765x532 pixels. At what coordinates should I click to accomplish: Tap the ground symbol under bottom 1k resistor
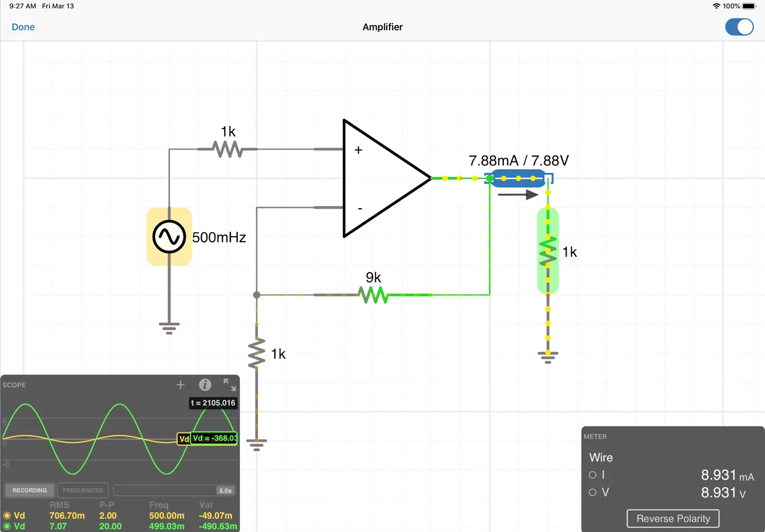tap(256, 445)
